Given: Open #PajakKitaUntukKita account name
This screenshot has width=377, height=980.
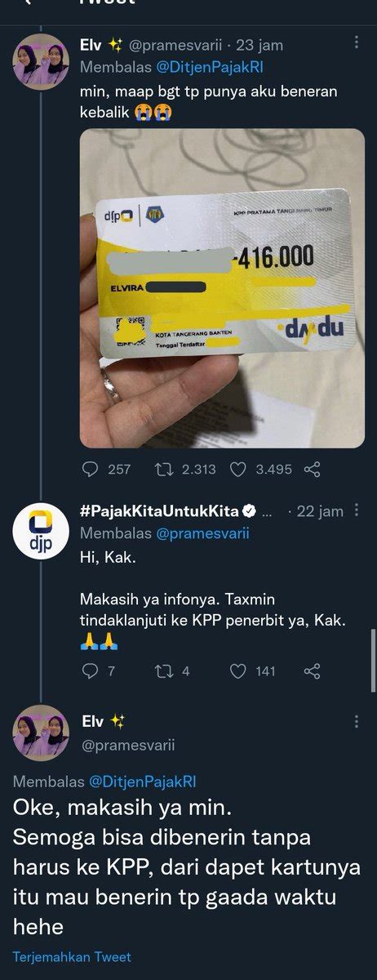Looking at the screenshot, I should (159, 511).
